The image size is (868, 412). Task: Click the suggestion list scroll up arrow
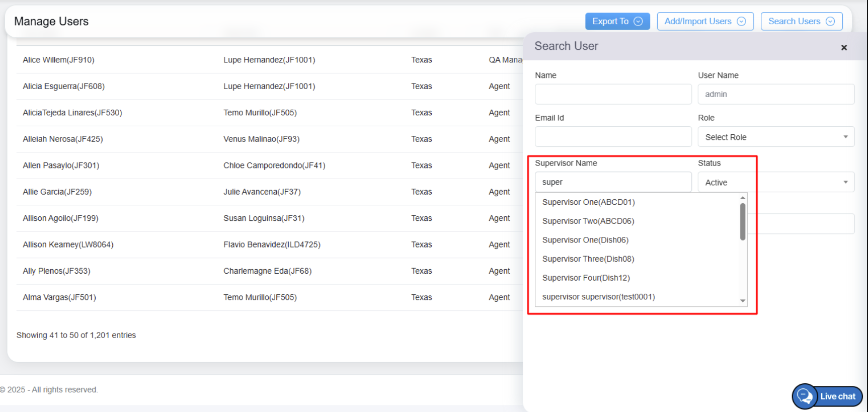[742, 198]
